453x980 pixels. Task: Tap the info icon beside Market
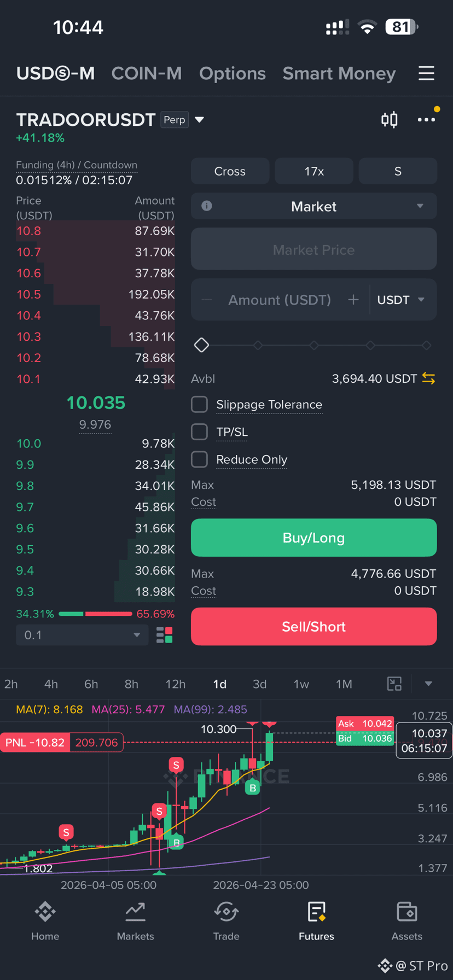207,206
